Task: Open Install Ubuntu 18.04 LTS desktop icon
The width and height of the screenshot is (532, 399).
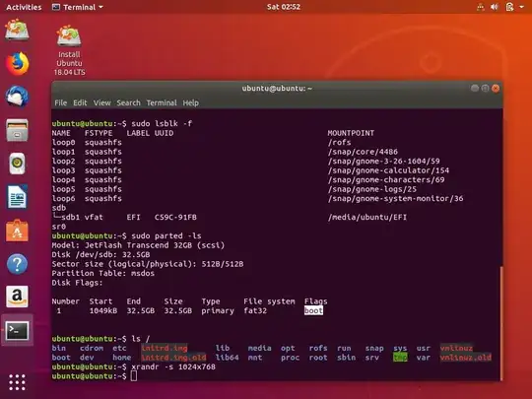Action: [x=69, y=50]
